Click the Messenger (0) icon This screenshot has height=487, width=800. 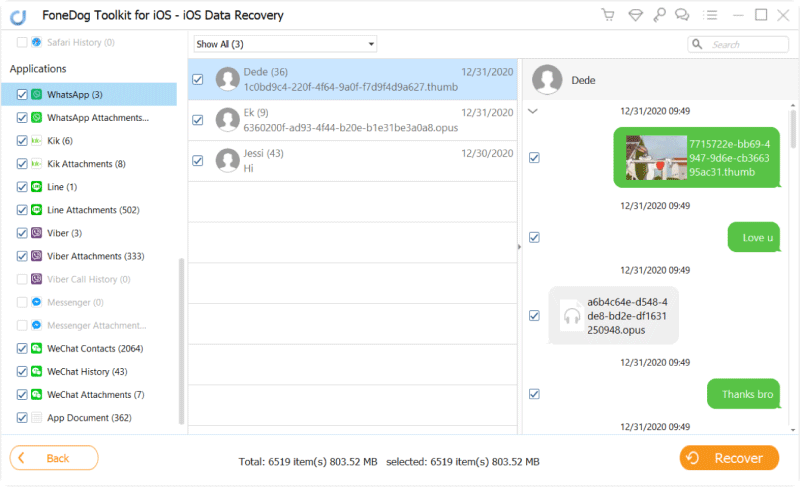(37, 302)
